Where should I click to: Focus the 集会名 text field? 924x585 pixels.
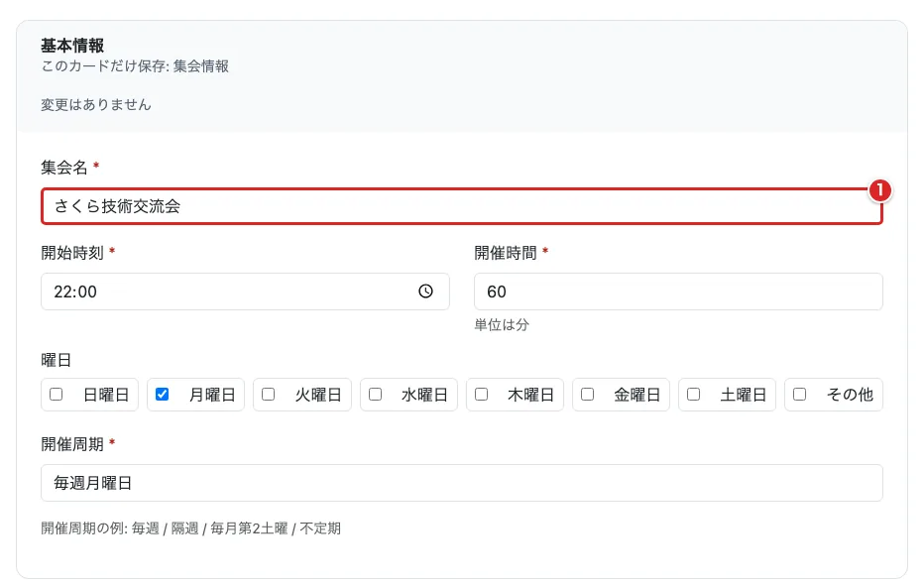461,206
